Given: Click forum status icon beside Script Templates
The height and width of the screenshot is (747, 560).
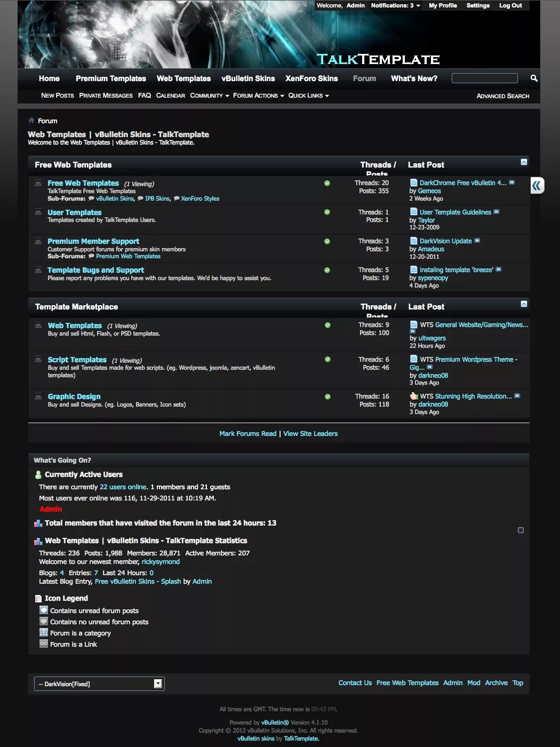Looking at the screenshot, I should (38, 360).
